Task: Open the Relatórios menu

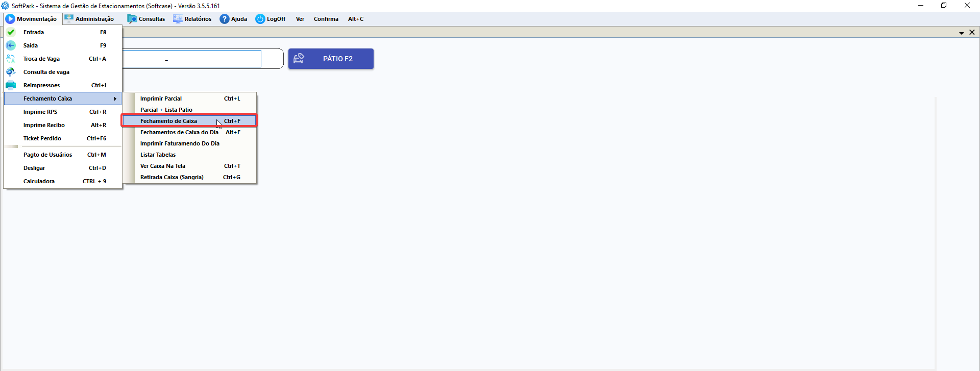Action: [192, 19]
